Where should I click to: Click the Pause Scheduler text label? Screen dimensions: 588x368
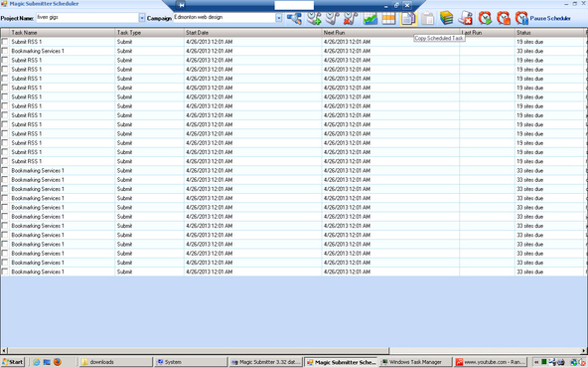[x=550, y=18]
